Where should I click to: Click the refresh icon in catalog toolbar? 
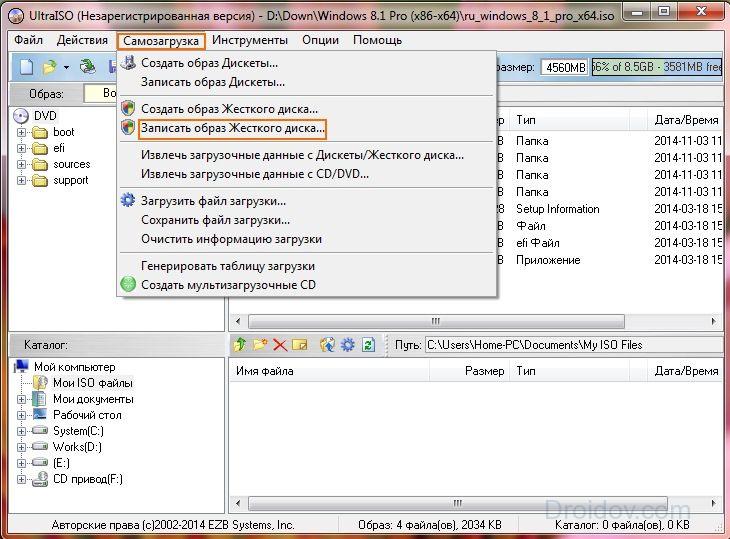368,345
